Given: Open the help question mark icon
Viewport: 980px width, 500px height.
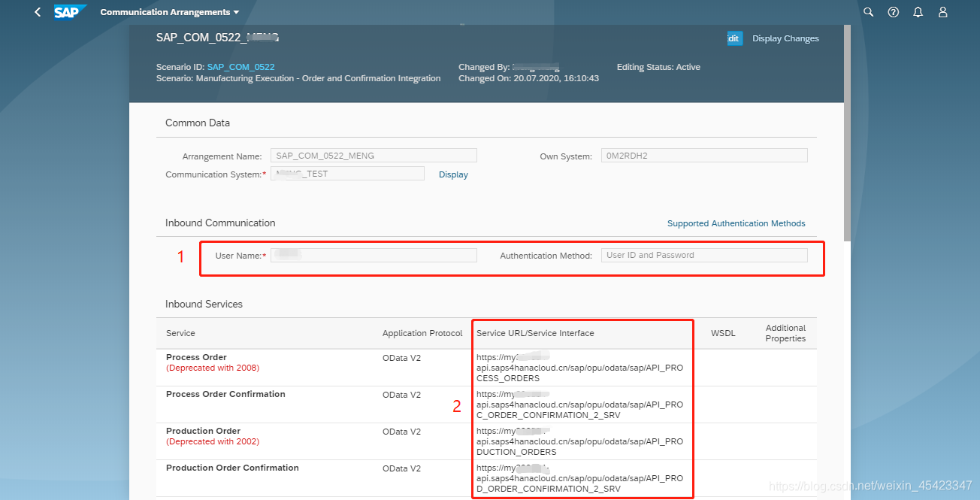Looking at the screenshot, I should 894,12.
